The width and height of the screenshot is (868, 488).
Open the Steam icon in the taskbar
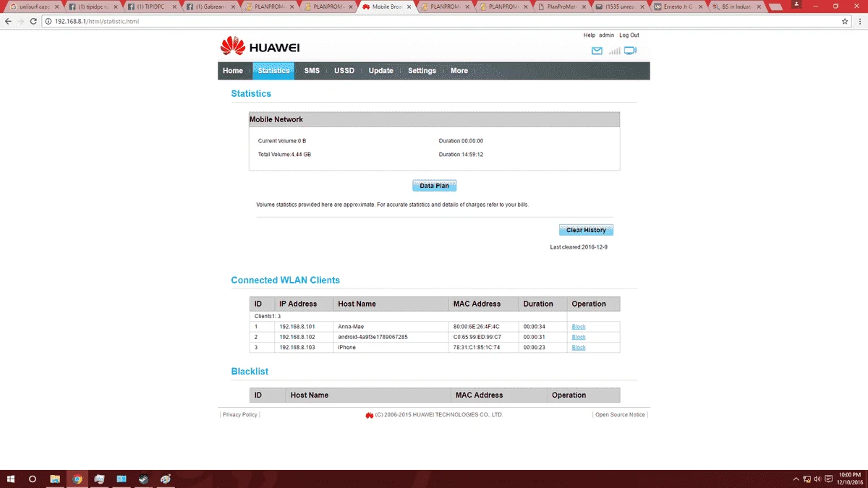click(143, 479)
